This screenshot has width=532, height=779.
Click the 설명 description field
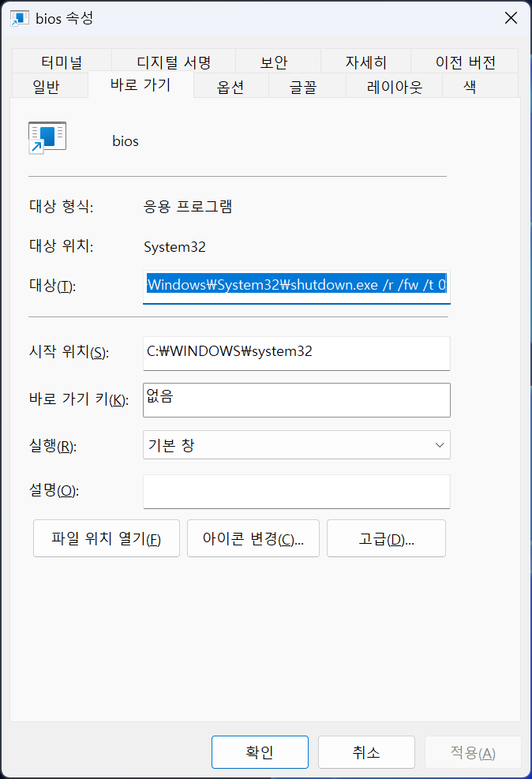[x=297, y=492]
